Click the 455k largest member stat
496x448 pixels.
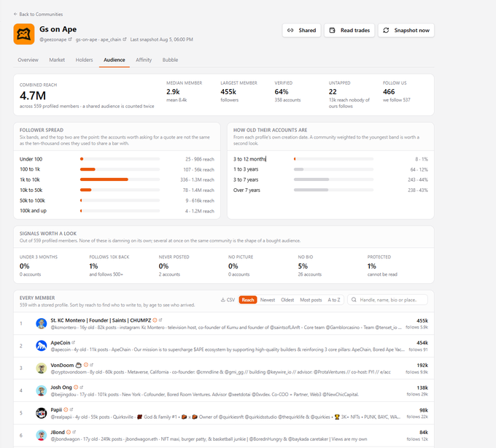click(x=228, y=92)
